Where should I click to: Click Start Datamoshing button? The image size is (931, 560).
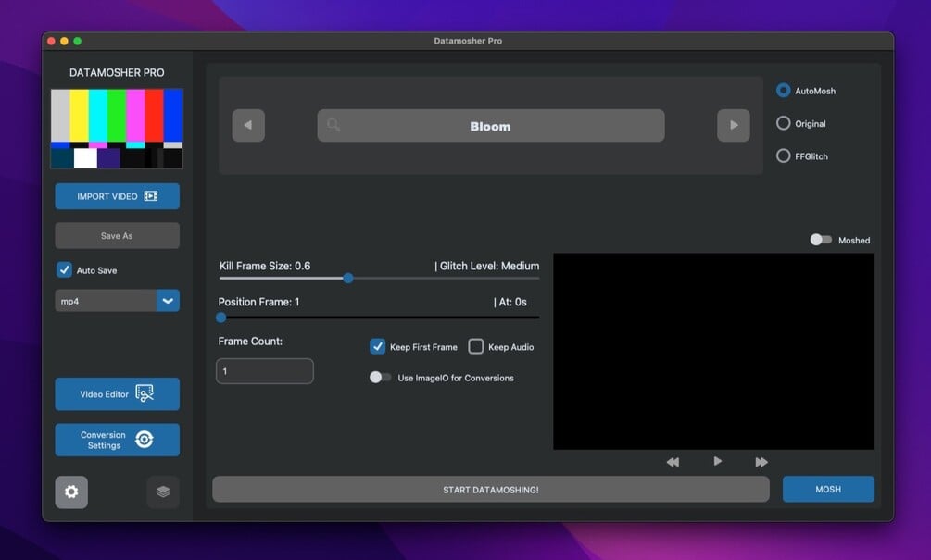pos(490,490)
